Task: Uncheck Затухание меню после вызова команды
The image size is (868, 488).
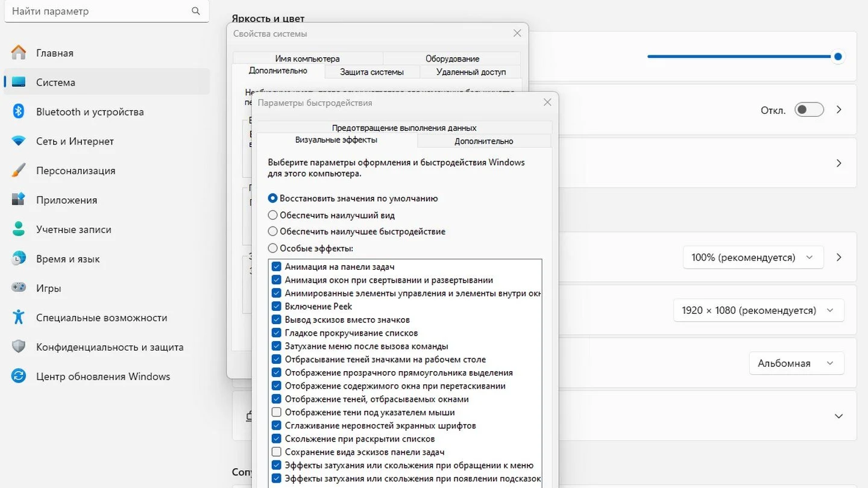Action: 276,346
